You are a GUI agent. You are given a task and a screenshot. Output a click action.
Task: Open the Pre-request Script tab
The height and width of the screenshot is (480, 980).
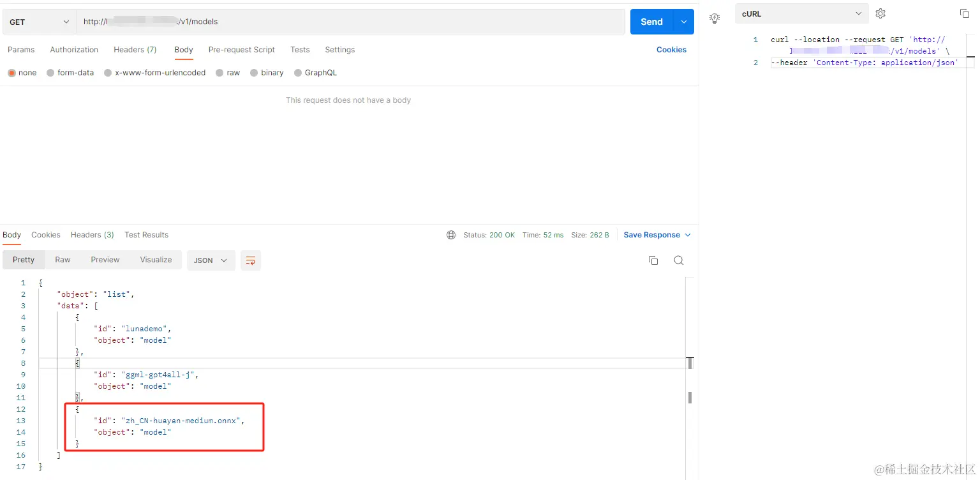[242, 50]
